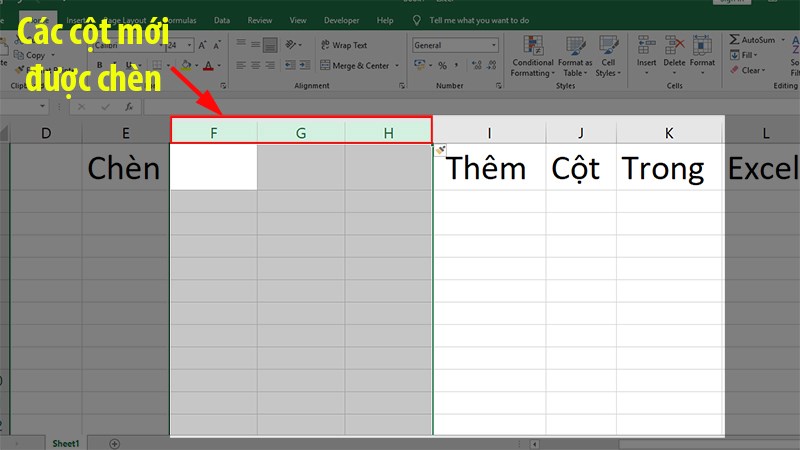The image size is (800, 450).
Task: Align text to the left
Action: [x=241, y=65]
